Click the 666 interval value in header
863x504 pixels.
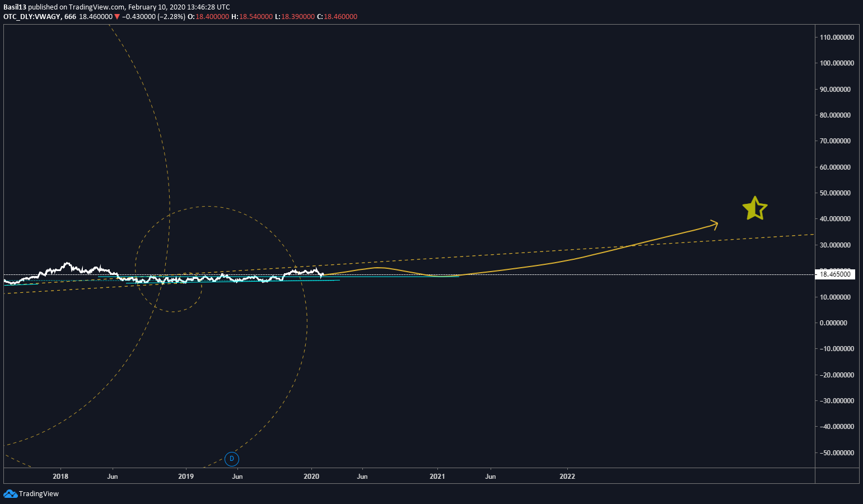point(70,17)
